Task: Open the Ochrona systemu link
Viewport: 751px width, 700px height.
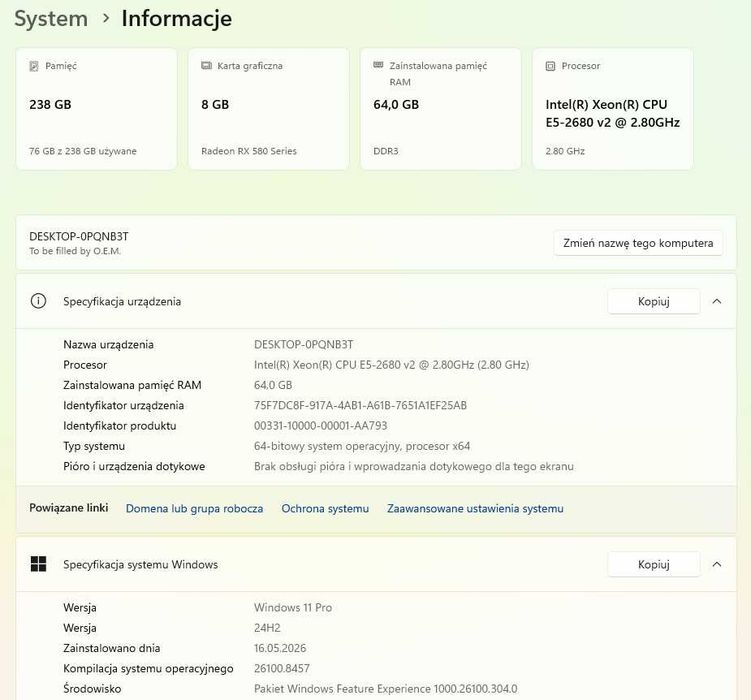Action: click(x=325, y=508)
